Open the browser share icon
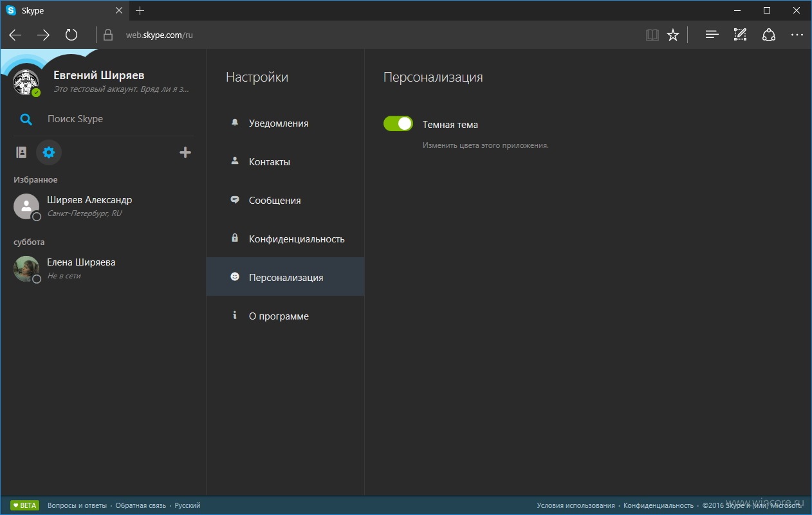Viewport: 812px width, 515px height. point(768,35)
